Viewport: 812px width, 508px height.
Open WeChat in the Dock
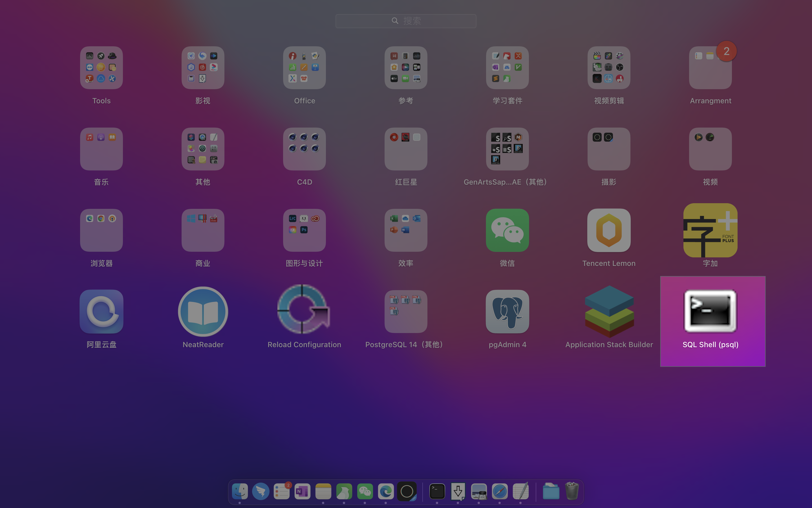pos(365,491)
